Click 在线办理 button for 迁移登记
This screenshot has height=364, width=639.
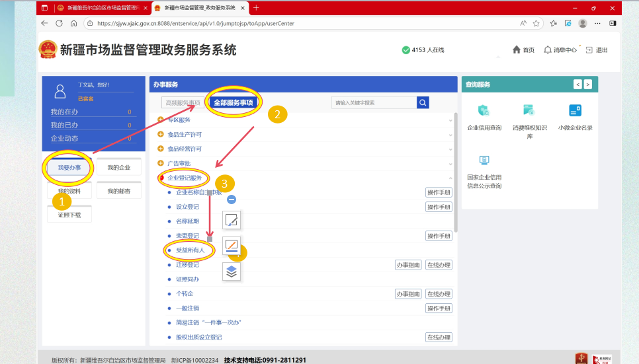pyautogui.click(x=438, y=265)
